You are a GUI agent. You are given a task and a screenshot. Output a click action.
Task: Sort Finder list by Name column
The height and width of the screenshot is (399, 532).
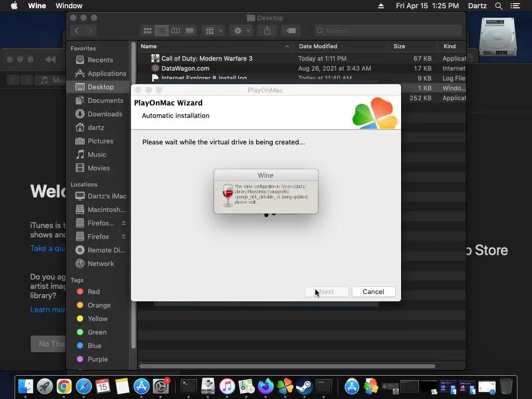(x=215, y=46)
